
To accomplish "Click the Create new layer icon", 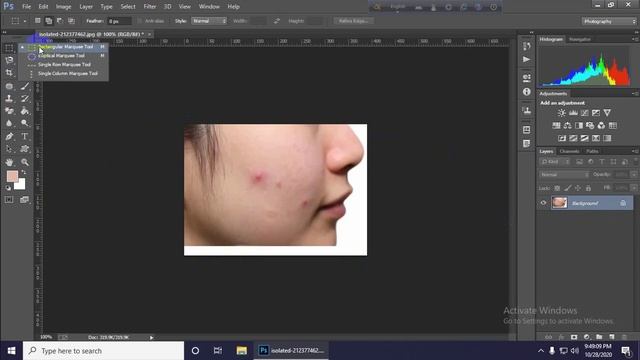I will coord(611,337).
